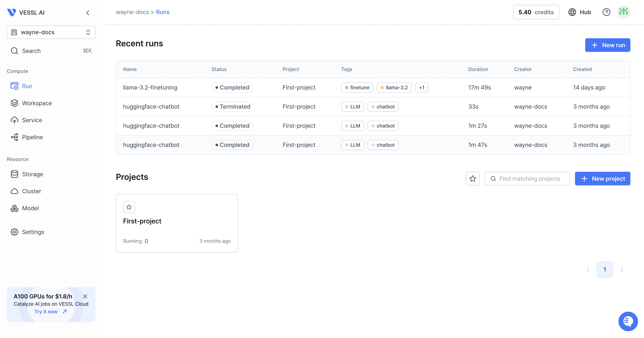
Task: Open the Model registry
Action: click(x=30, y=208)
